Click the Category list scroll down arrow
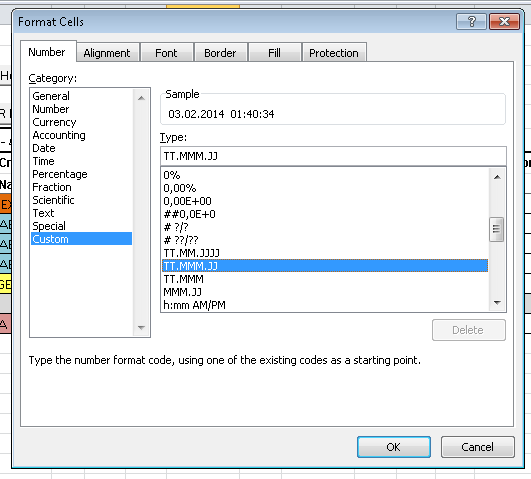Image resolution: width=531 pixels, height=479 pixels. 141,328
